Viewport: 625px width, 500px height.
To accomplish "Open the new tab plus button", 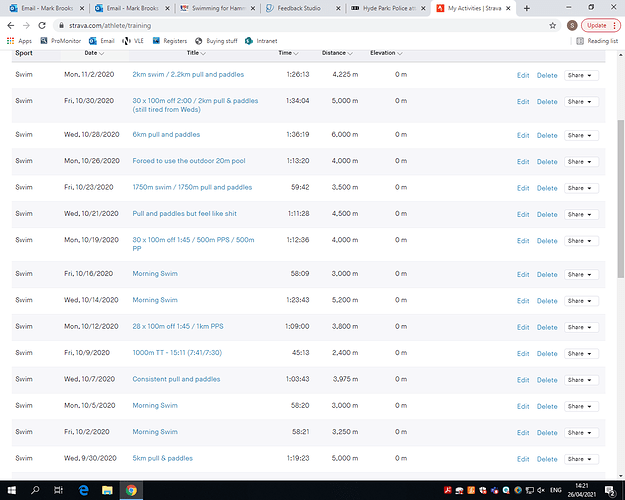I will (527, 8).
